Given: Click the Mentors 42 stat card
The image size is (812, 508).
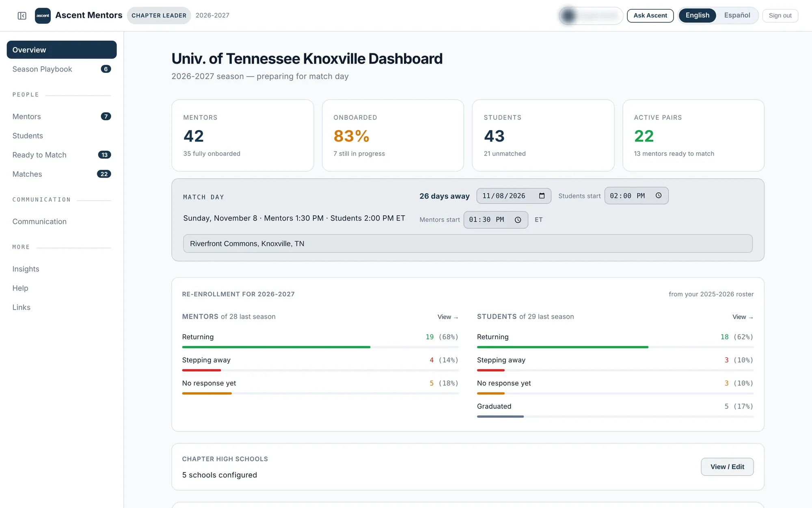Looking at the screenshot, I should pyautogui.click(x=243, y=135).
